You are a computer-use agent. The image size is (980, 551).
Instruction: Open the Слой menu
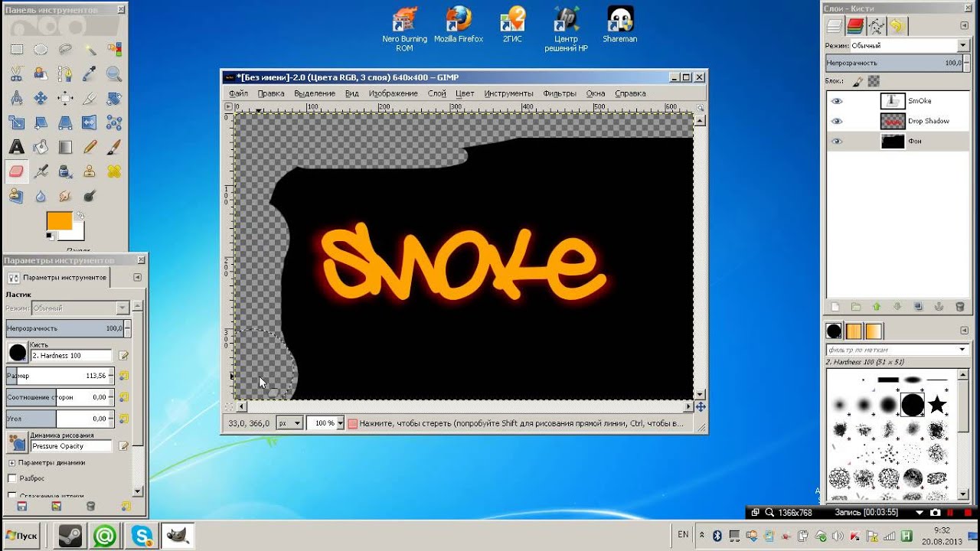point(436,93)
